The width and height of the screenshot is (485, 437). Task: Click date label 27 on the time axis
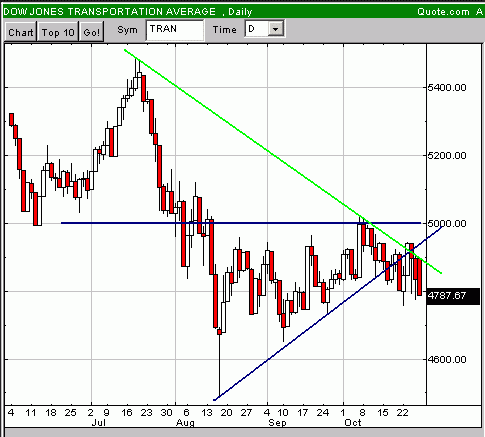pyautogui.click(x=246, y=413)
